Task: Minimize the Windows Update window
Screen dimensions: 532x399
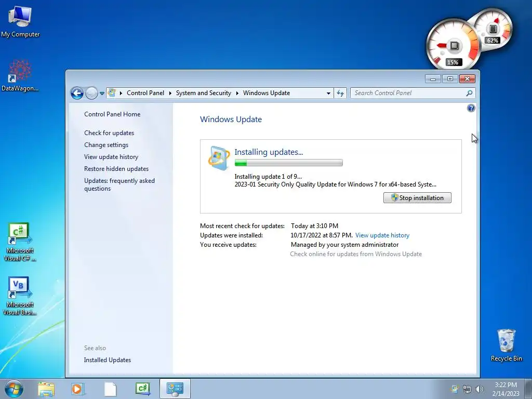Action: pyautogui.click(x=433, y=79)
